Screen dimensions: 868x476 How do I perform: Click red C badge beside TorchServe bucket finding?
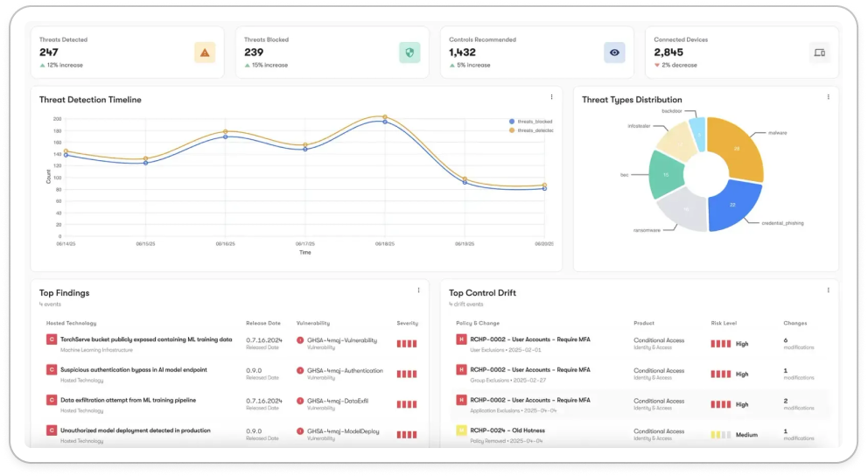[x=52, y=339]
